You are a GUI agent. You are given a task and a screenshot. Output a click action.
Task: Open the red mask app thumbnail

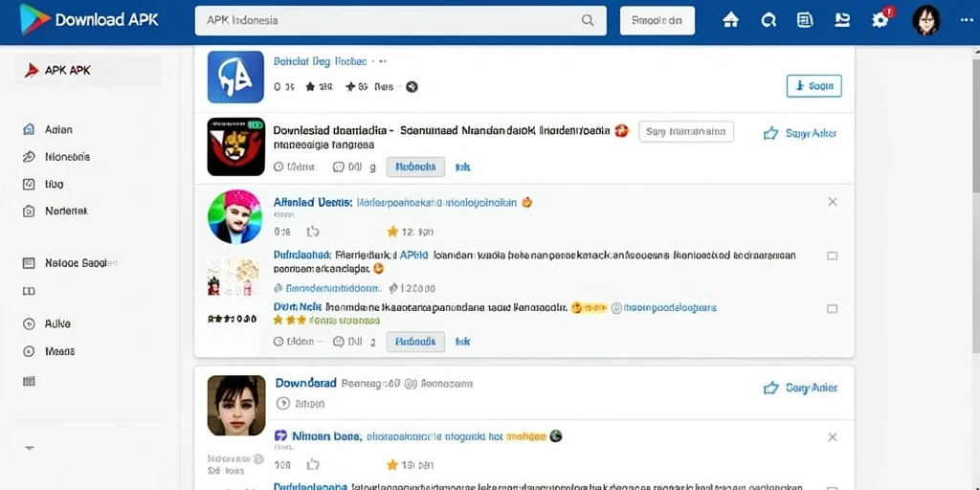pos(235,146)
